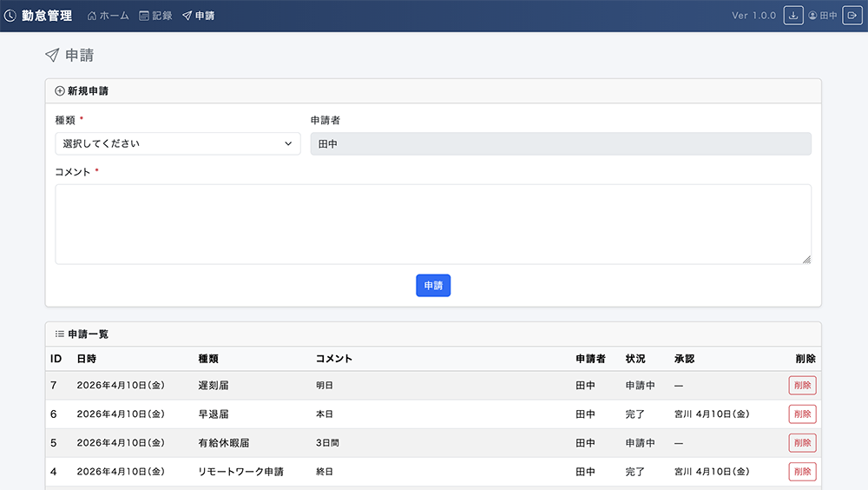Go to ホーム in the navigation bar

[x=108, y=16]
